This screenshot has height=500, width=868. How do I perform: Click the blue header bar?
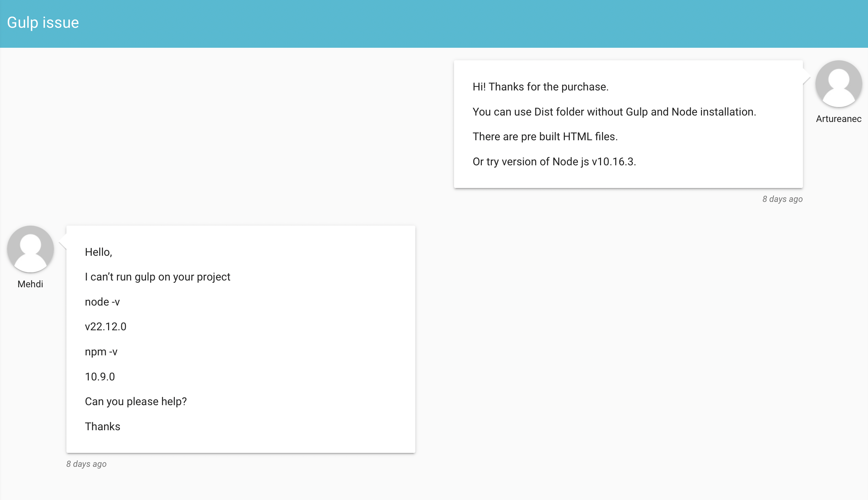click(434, 24)
